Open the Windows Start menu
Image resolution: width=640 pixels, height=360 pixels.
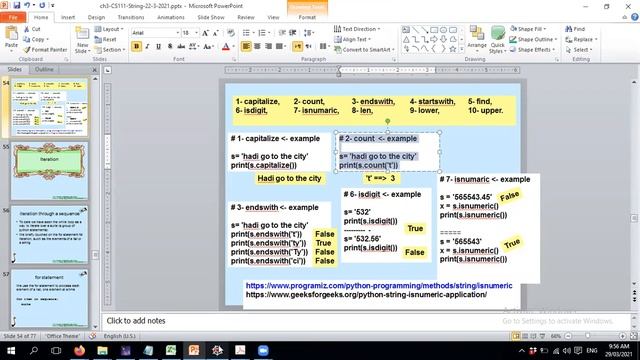[x=11, y=351]
